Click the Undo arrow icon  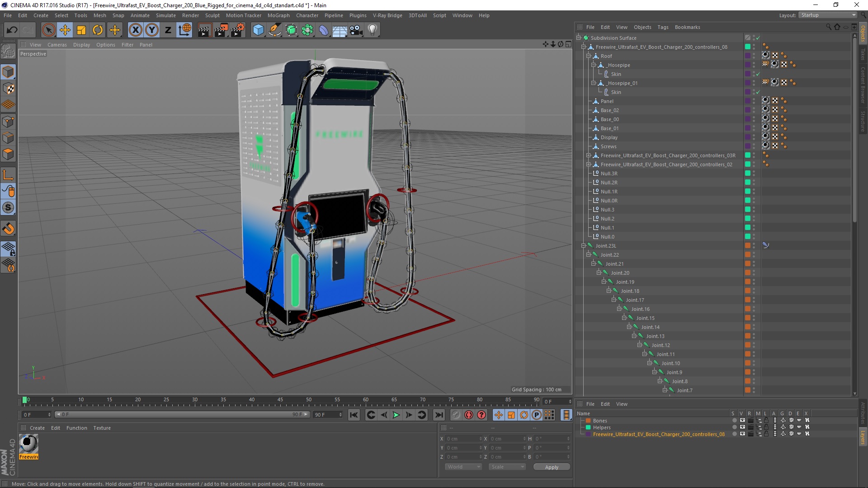[12, 30]
